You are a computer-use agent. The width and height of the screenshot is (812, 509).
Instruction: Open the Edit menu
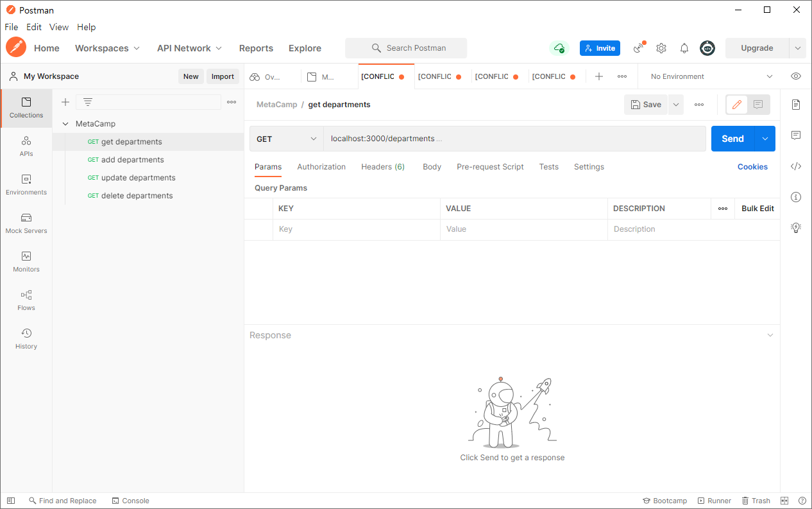click(x=34, y=27)
